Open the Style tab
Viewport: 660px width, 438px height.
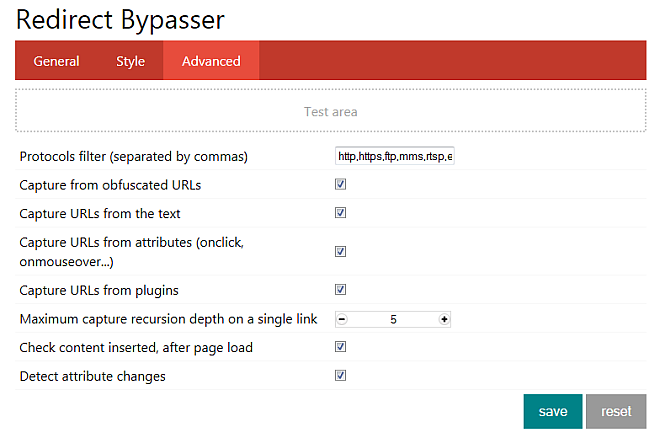(x=130, y=61)
